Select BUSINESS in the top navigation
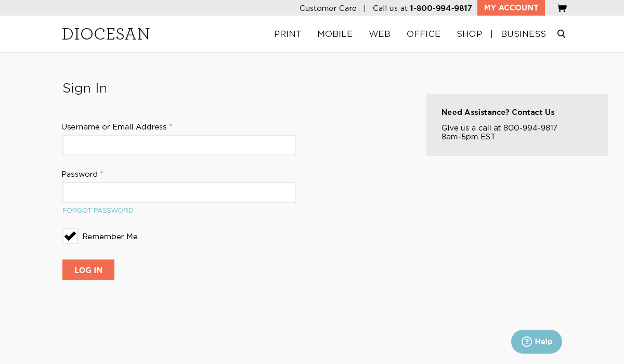The width and height of the screenshot is (624, 364). (x=523, y=34)
